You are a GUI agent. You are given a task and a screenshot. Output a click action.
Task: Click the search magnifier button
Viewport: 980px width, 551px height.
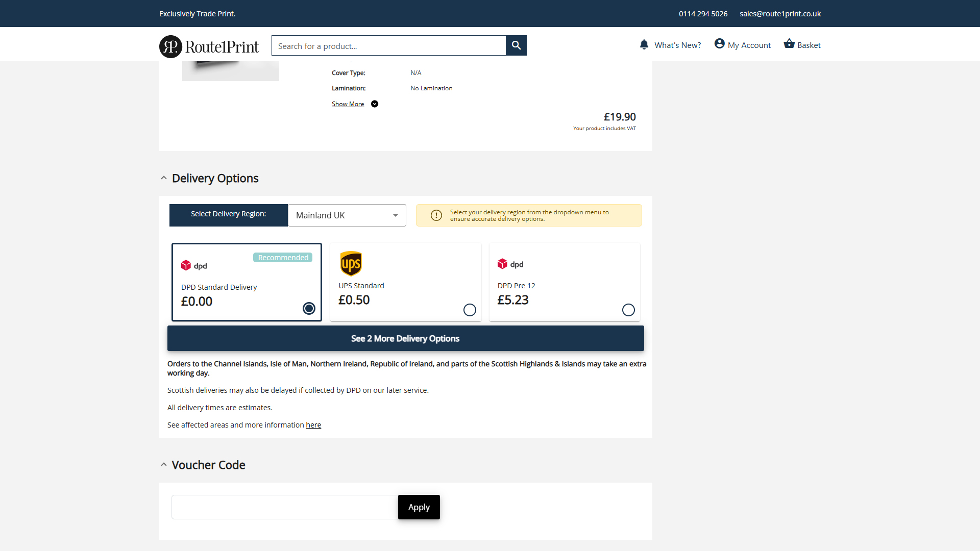[516, 45]
